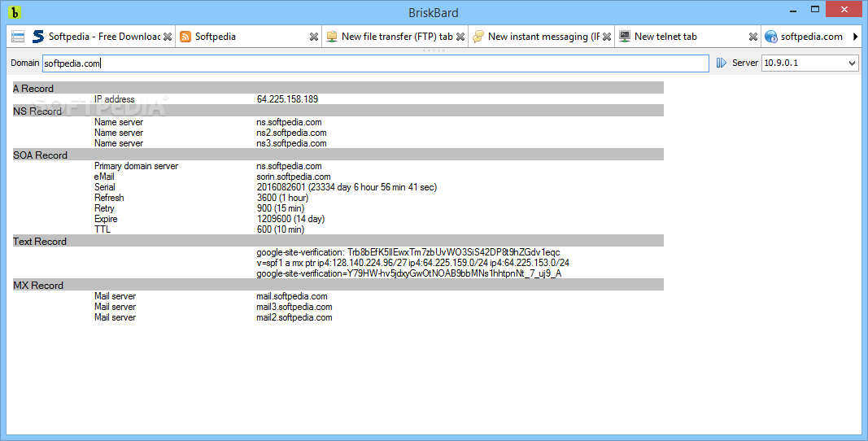Screen dimensions: 868x441
Task: Click name server ns3.softpedia.com
Action: point(291,143)
